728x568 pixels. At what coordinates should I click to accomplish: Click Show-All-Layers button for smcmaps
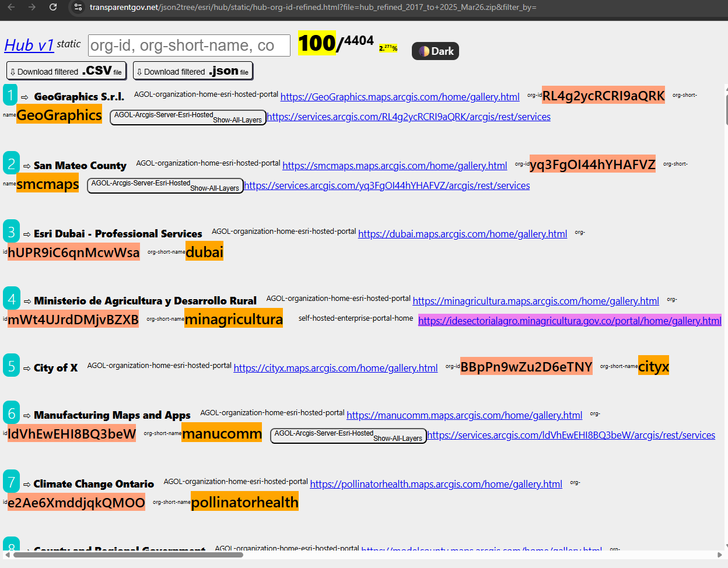(165, 185)
